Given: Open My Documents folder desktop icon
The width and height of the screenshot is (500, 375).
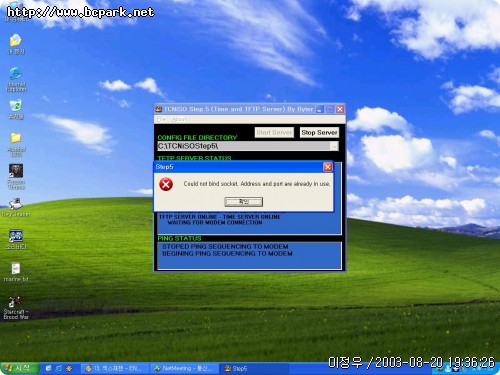Looking at the screenshot, I should [x=16, y=44].
